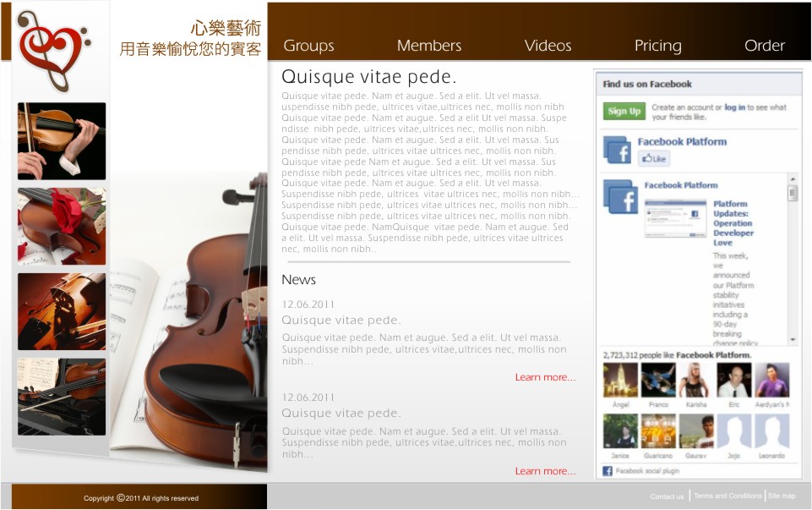Open Gaurav's profile picture
Image resolution: width=812 pixels, height=510 pixels.
(x=696, y=431)
